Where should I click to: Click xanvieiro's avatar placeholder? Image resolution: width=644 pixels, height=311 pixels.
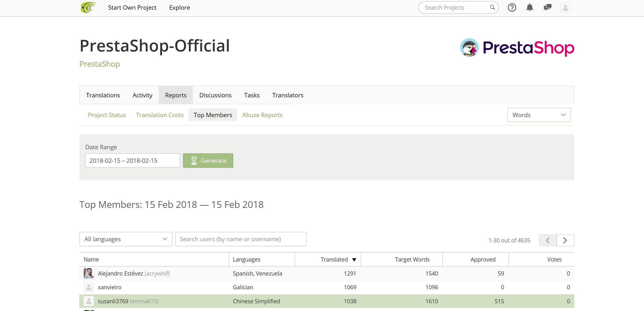pyautogui.click(x=88, y=287)
